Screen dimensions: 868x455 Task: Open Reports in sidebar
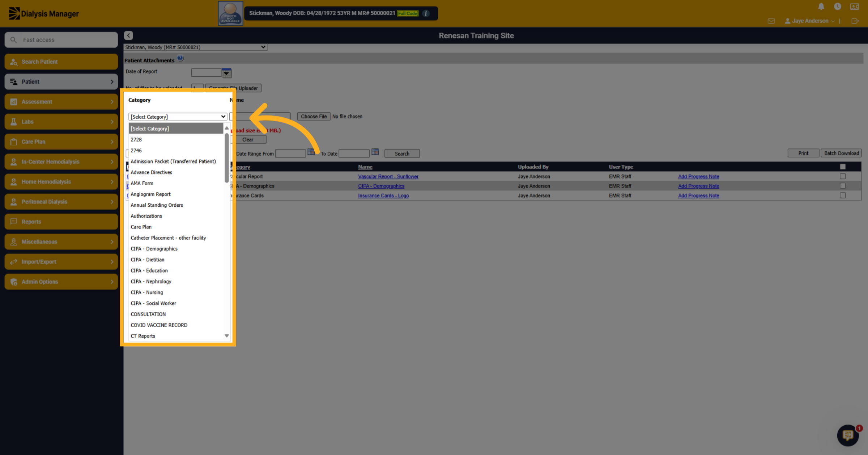[x=61, y=222]
